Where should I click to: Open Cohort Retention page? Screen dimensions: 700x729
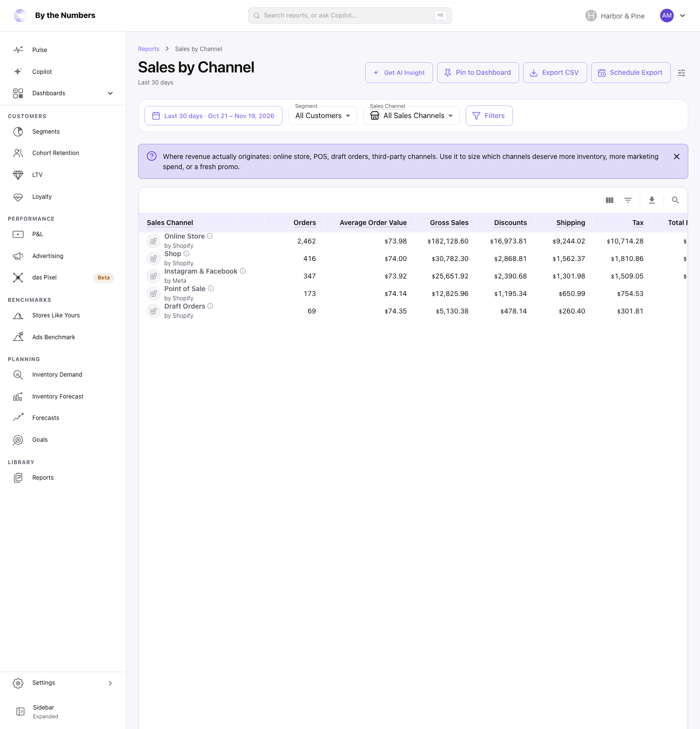coord(63,153)
